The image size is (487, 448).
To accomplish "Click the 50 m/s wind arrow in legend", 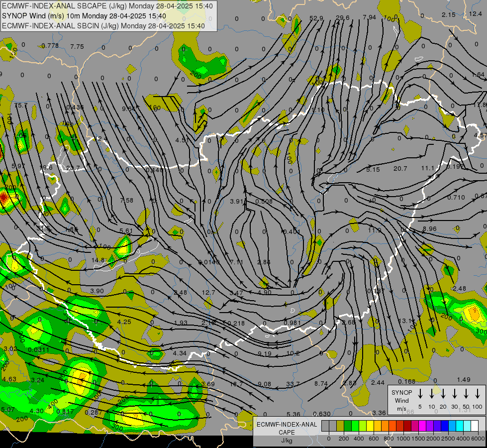I will click(466, 394).
